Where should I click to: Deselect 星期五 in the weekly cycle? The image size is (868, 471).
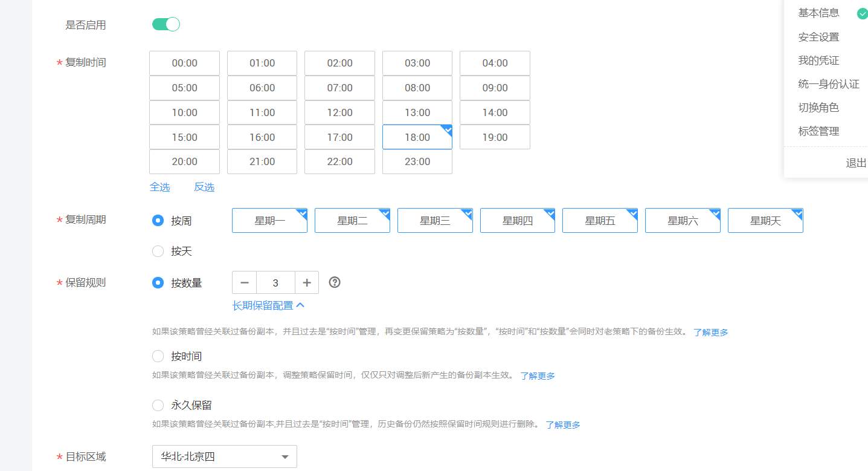(x=600, y=221)
